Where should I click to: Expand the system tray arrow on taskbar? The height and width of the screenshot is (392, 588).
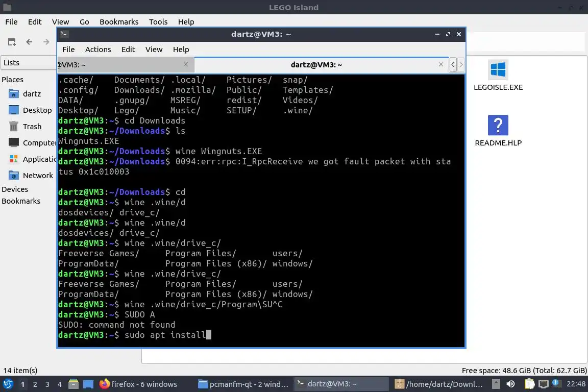pyautogui.click(x=496, y=384)
